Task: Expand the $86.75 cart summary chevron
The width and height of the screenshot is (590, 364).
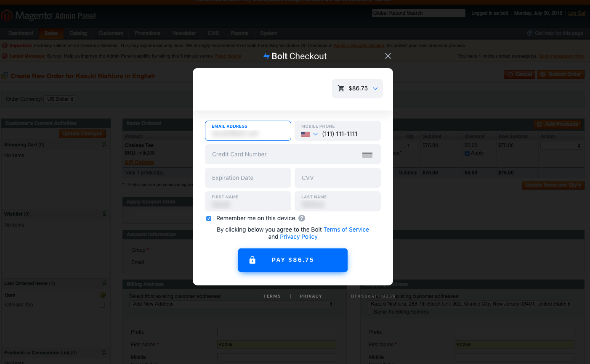Action: click(375, 89)
